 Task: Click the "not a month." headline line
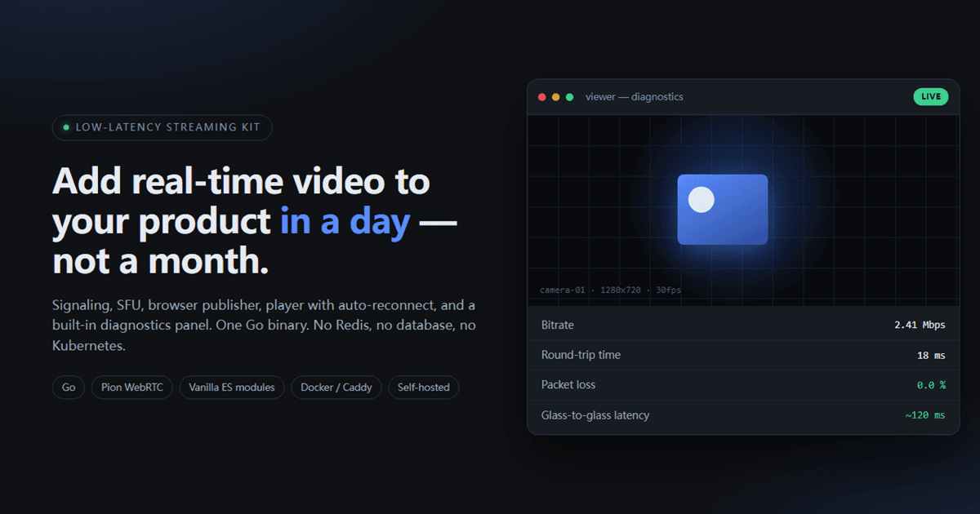(x=161, y=261)
